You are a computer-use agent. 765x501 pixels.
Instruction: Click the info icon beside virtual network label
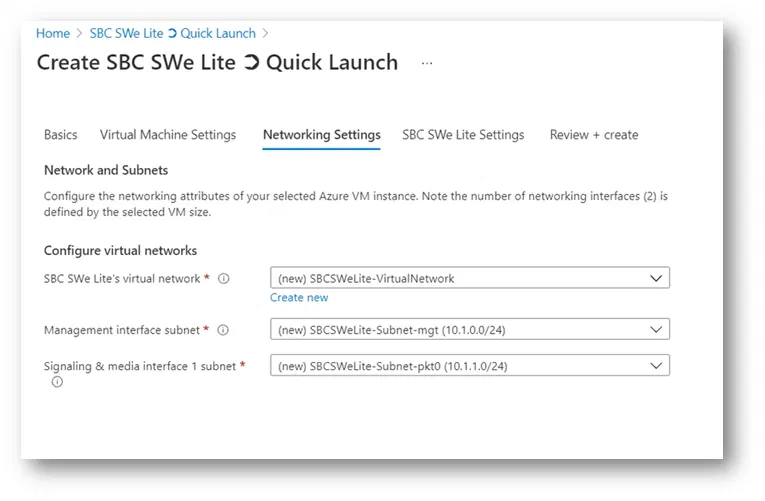point(224,279)
